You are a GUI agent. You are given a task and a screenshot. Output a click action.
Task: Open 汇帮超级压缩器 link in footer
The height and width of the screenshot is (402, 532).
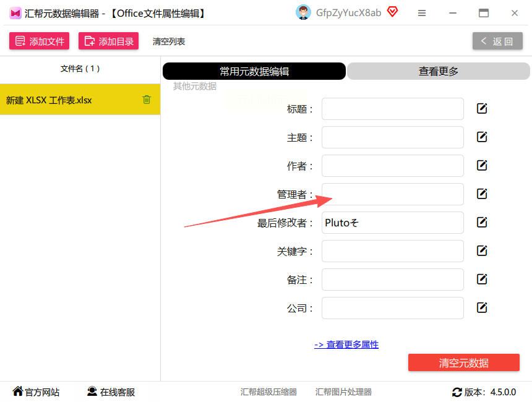[268, 392]
